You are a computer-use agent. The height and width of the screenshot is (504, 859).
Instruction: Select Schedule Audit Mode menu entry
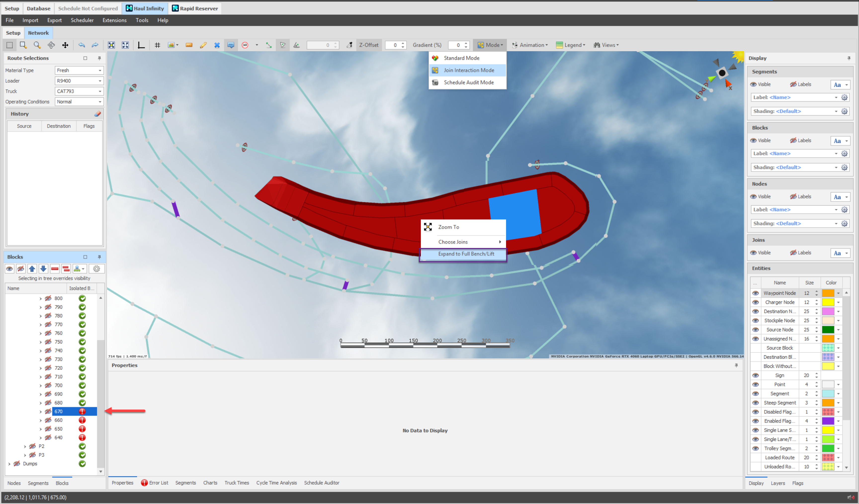tap(468, 83)
